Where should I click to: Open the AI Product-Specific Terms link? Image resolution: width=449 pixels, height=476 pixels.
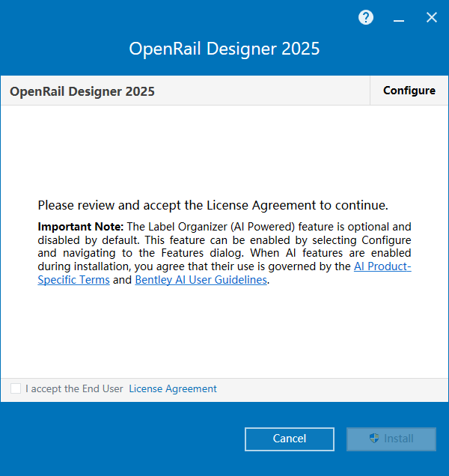(x=382, y=266)
